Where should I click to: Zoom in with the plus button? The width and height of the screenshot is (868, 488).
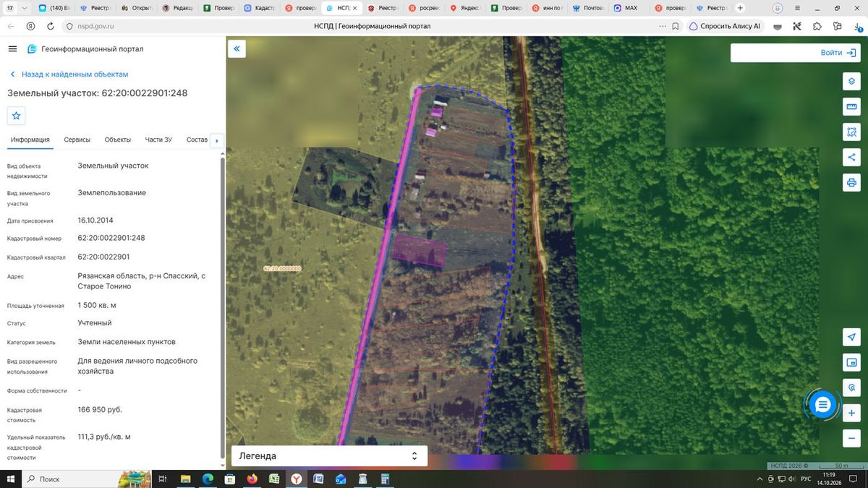tap(851, 413)
